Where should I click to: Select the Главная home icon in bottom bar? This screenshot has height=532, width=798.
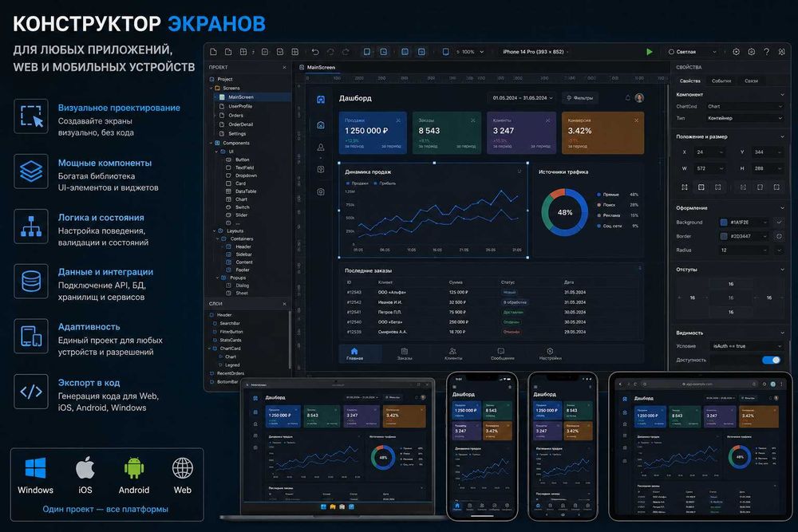(x=354, y=352)
